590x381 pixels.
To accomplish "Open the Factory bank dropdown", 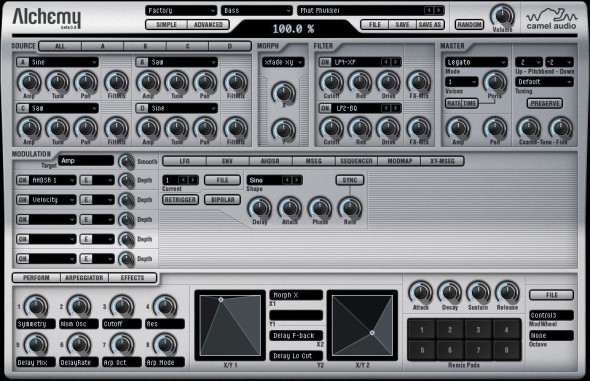I will pyautogui.click(x=181, y=11).
